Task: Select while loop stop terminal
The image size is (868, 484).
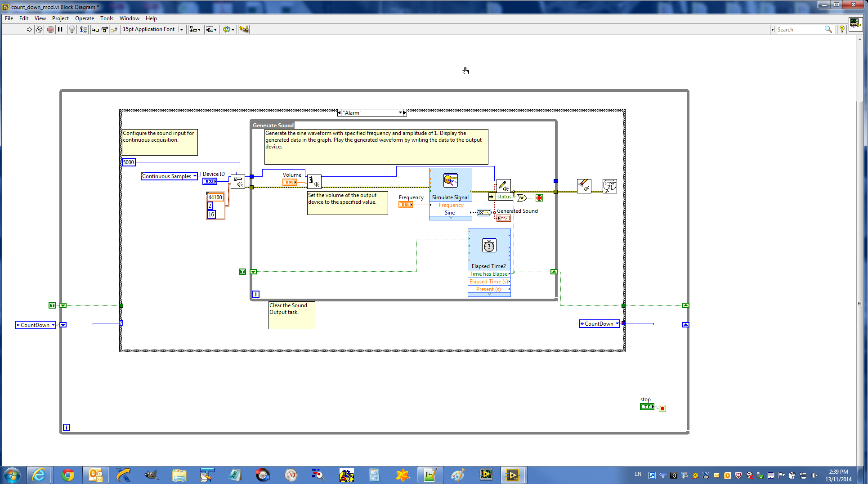Action: coord(539,198)
